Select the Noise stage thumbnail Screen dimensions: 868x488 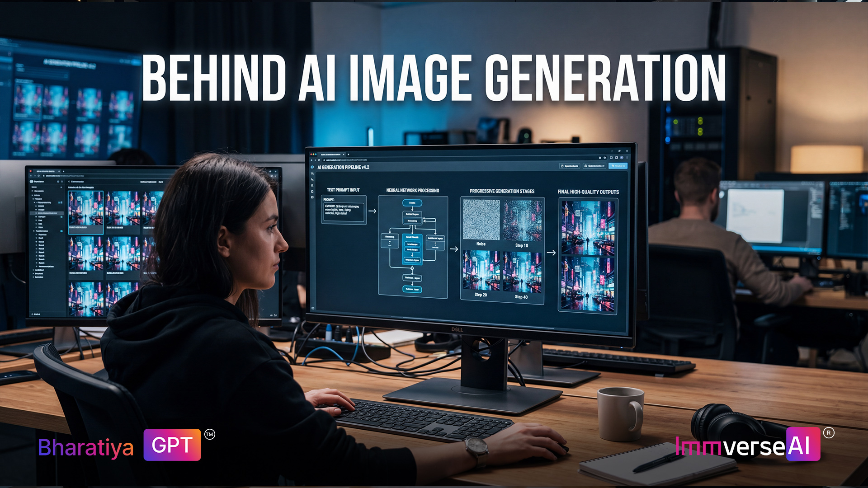(481, 220)
